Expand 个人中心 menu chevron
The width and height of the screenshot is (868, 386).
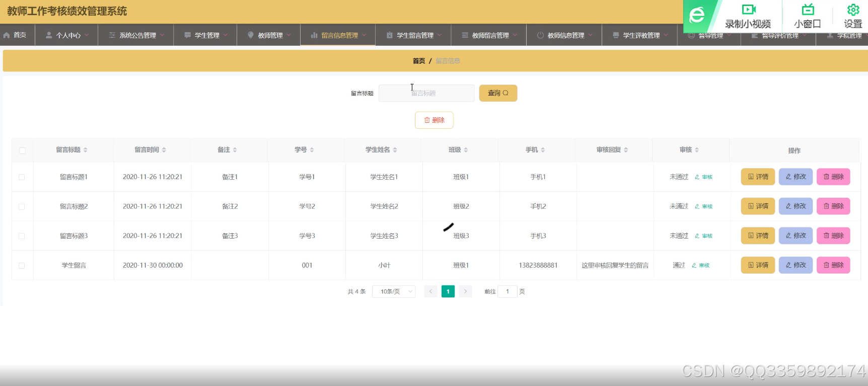click(x=87, y=35)
